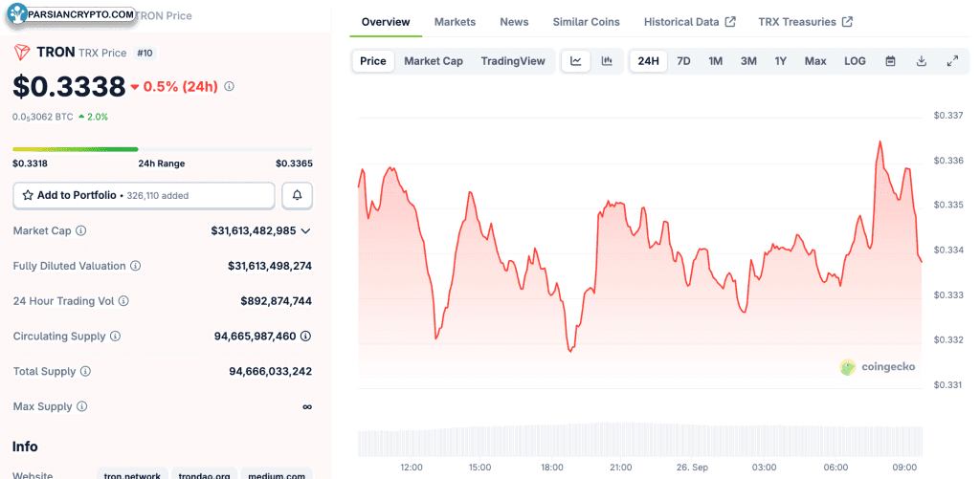Screen dimensions: 980x479
Task: Open the calendar date range picker
Action: click(891, 61)
